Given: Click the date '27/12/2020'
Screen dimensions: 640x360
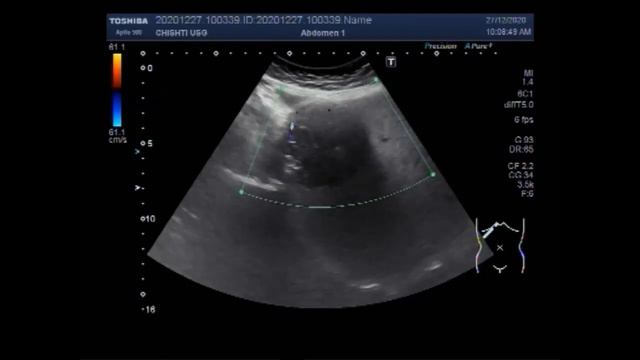Looking at the screenshot, I should click(x=506, y=20).
